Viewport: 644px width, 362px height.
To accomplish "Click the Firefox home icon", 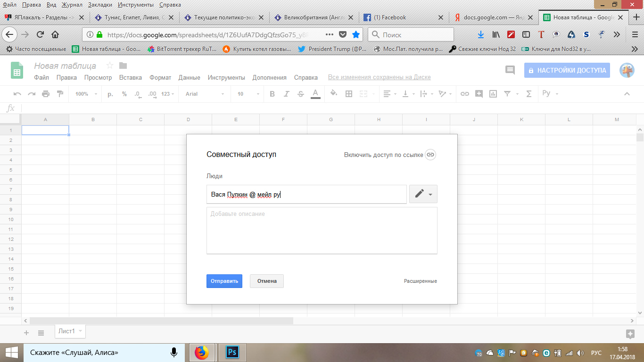I will [55, 34].
